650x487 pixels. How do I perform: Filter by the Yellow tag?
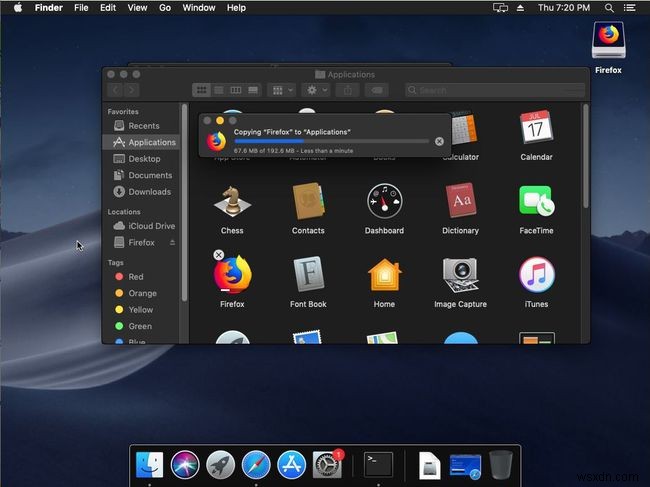click(141, 310)
